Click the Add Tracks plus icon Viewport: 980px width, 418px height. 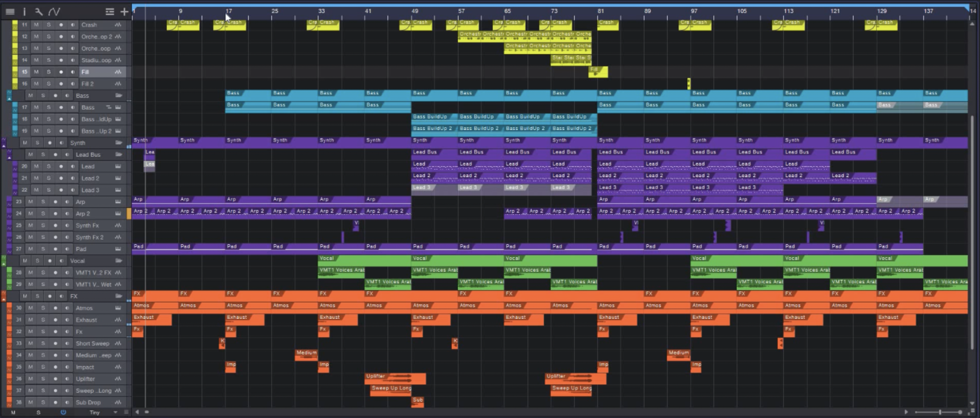coord(124,12)
